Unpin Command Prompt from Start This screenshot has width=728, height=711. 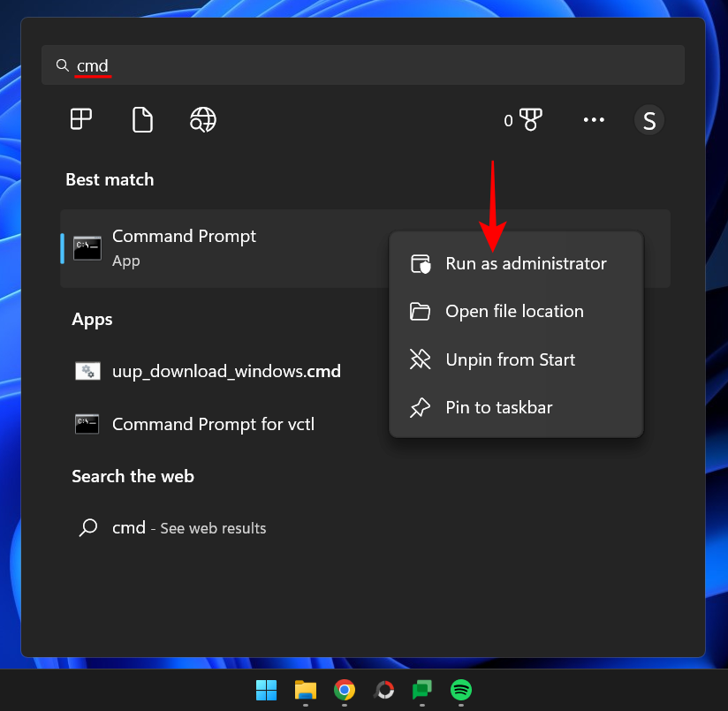tap(510, 359)
